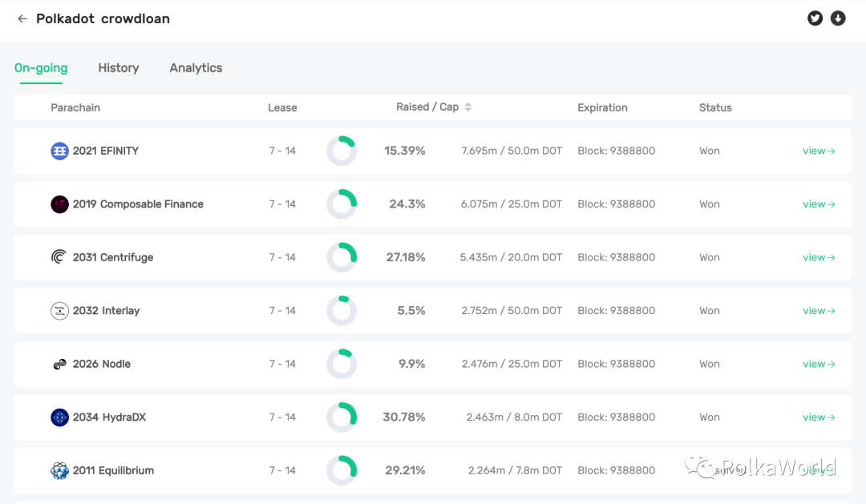Image resolution: width=866 pixels, height=504 pixels.
Task: Click '2.752m / 50.0m DOT' value
Action: point(512,311)
